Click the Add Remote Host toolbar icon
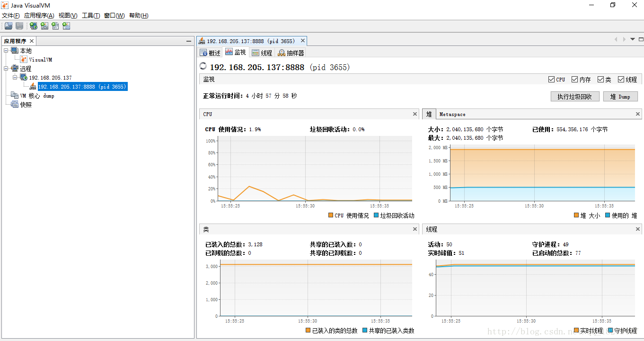 34,26
